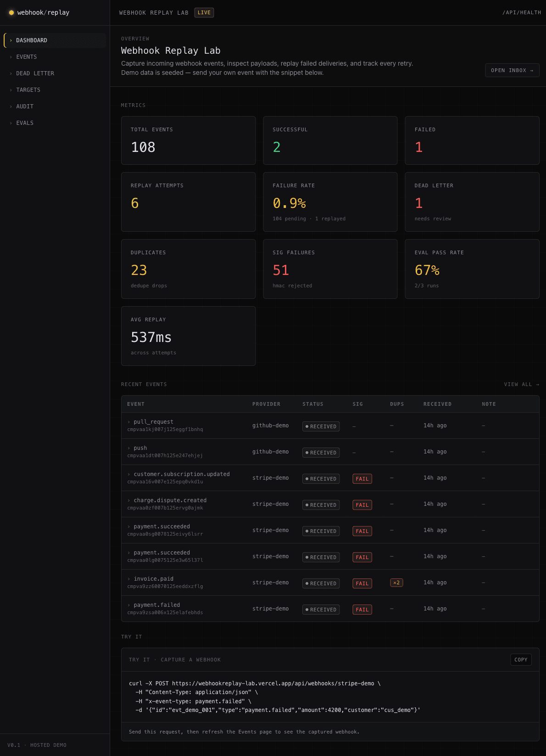Click event ID cmpvaa1dt007h125e247ehjej
Viewport: 546px width, 756px height.
[165, 456]
